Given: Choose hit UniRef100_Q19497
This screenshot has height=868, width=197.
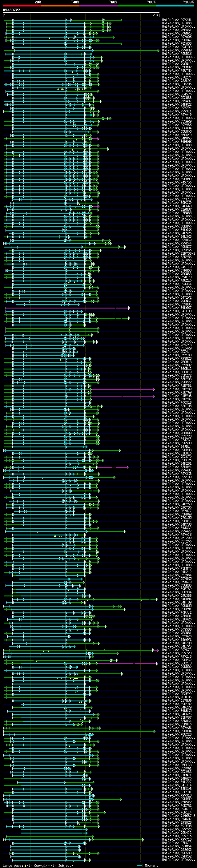Looking at the screenshot, I should (x=176, y=101).
